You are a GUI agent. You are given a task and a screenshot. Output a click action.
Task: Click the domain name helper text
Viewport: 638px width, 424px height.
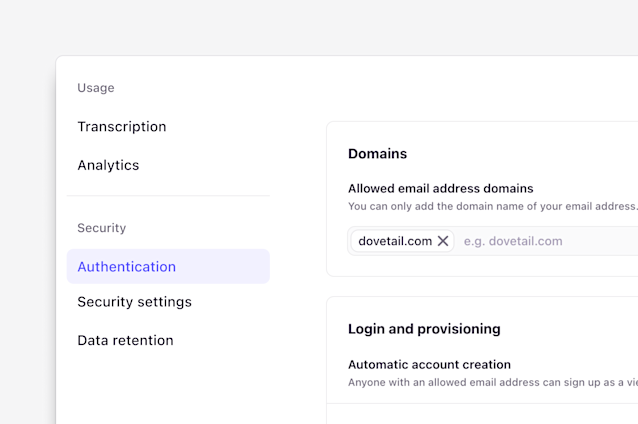pyautogui.click(x=492, y=206)
